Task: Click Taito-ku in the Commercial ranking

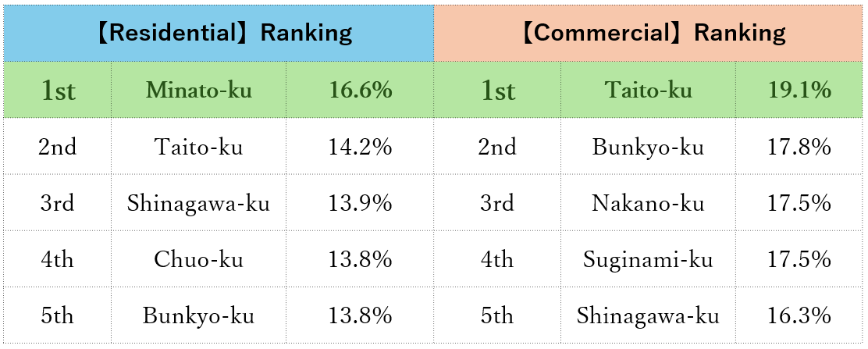Action: click(648, 91)
